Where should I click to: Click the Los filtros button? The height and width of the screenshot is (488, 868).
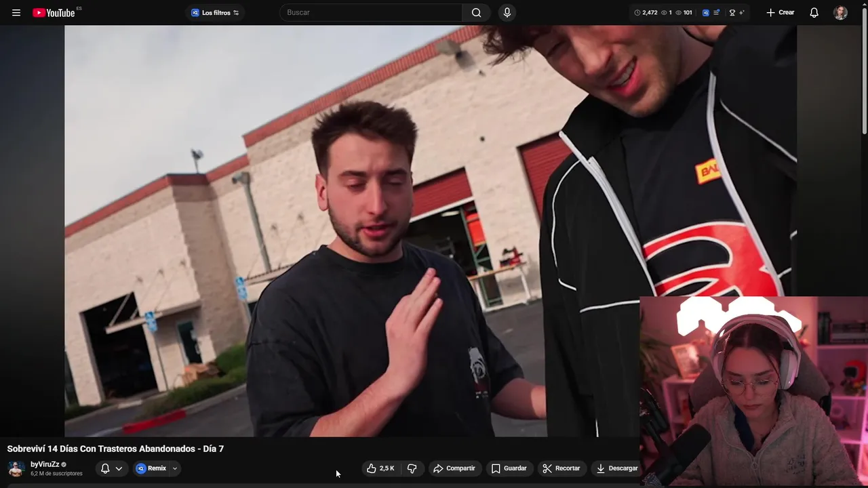pyautogui.click(x=215, y=13)
